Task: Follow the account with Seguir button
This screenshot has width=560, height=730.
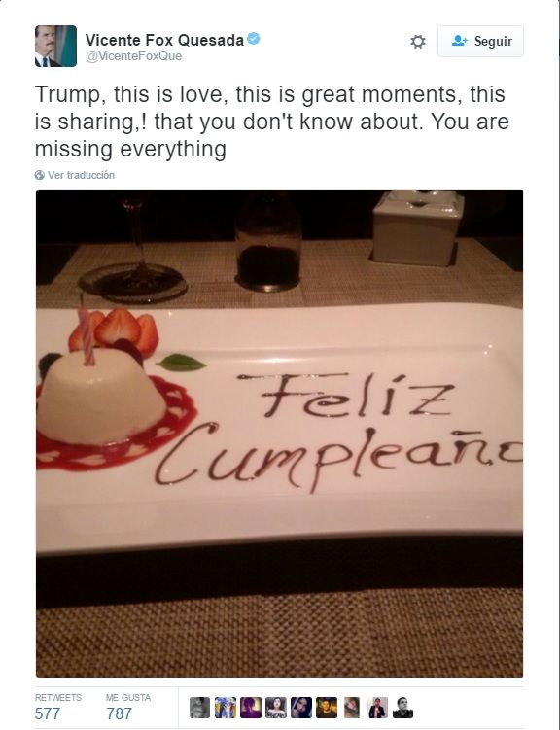Action: click(x=480, y=42)
